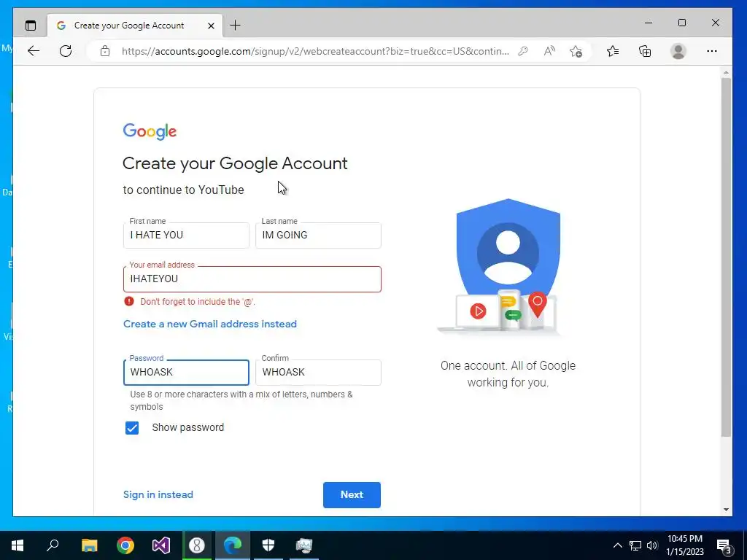Open the Windows Start menu
Viewport: 747px width, 560px height.
18,545
